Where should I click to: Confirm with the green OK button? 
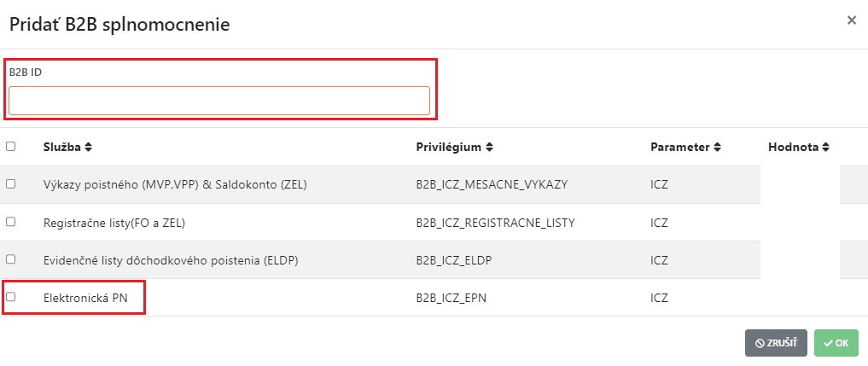click(836, 343)
